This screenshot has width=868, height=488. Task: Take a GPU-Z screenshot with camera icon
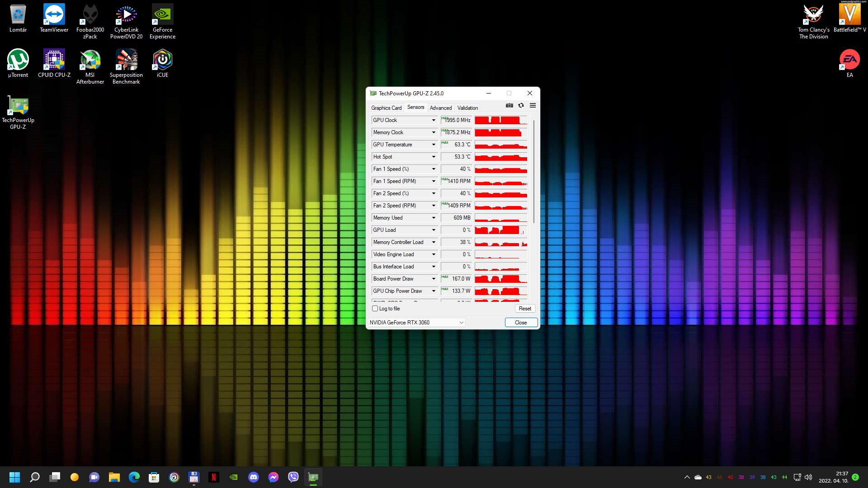(509, 105)
